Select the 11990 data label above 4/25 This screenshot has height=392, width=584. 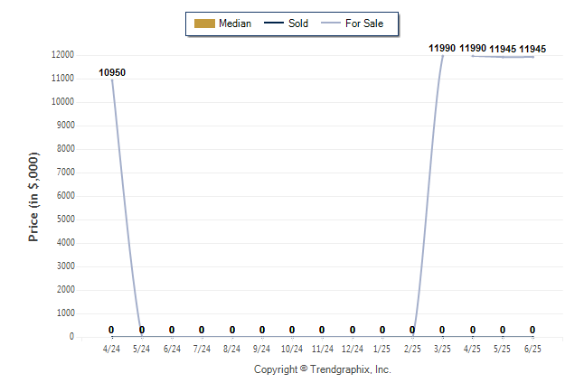tap(473, 48)
